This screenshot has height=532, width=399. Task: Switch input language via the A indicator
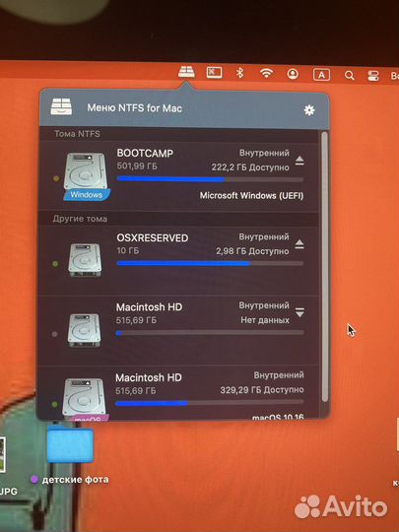(x=321, y=75)
